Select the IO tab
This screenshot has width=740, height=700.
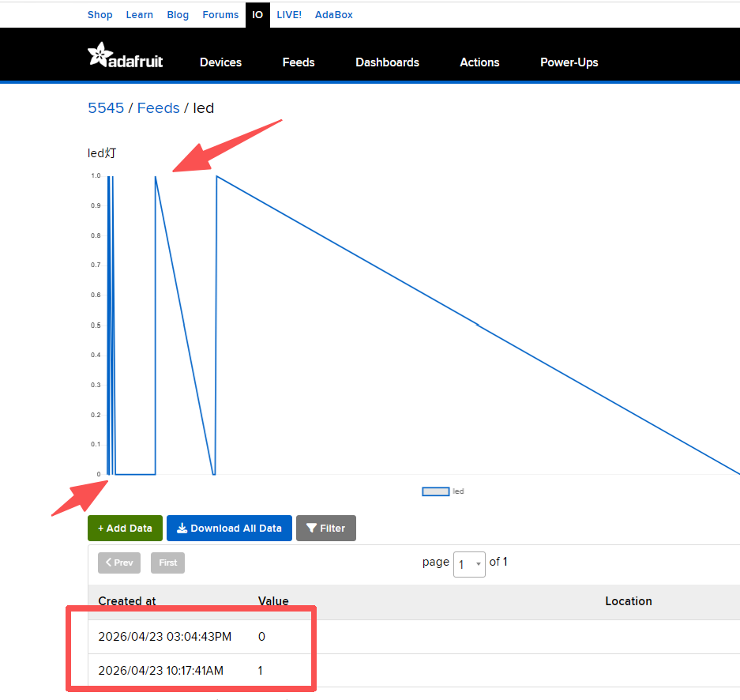[257, 15]
